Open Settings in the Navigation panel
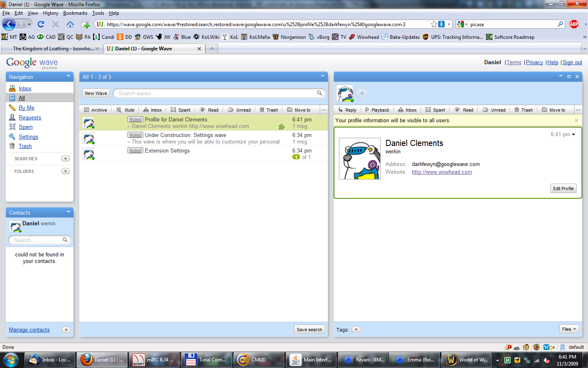Screen dimensions: 588x368 tap(29, 137)
